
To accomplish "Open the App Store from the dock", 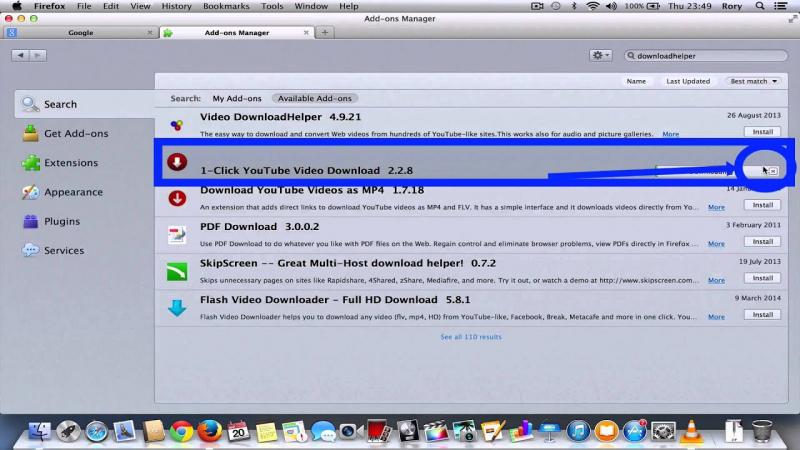I will tap(634, 432).
